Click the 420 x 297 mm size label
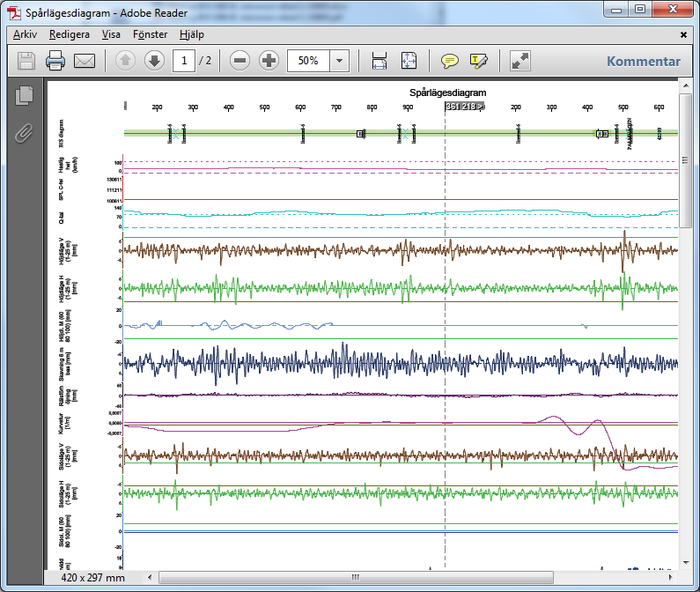 (92, 578)
